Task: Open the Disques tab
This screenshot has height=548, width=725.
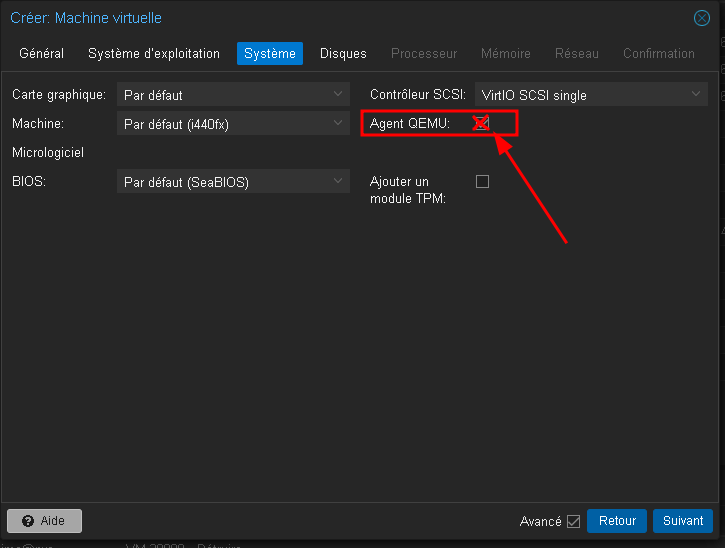Action: pyautogui.click(x=343, y=54)
